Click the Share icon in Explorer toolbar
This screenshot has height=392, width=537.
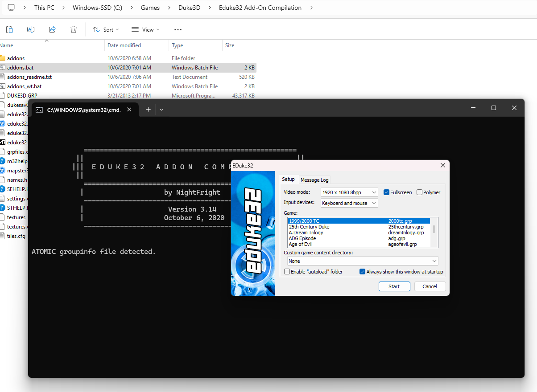[x=52, y=29]
